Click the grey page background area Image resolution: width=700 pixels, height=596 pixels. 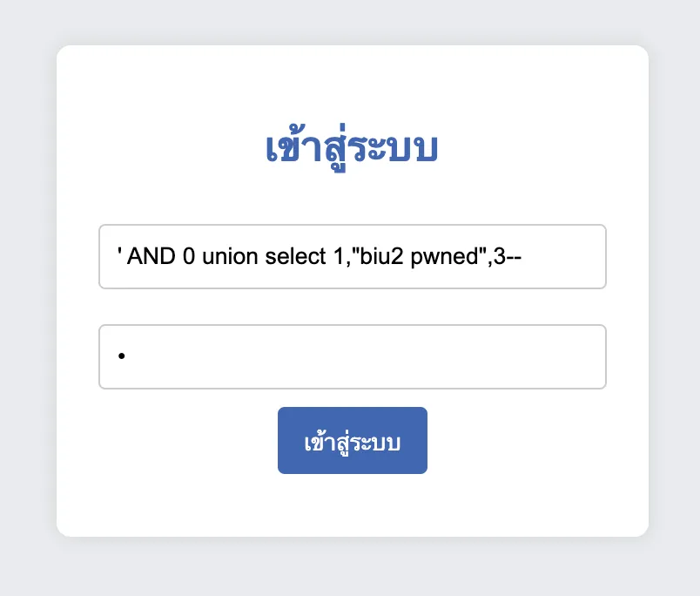26,298
